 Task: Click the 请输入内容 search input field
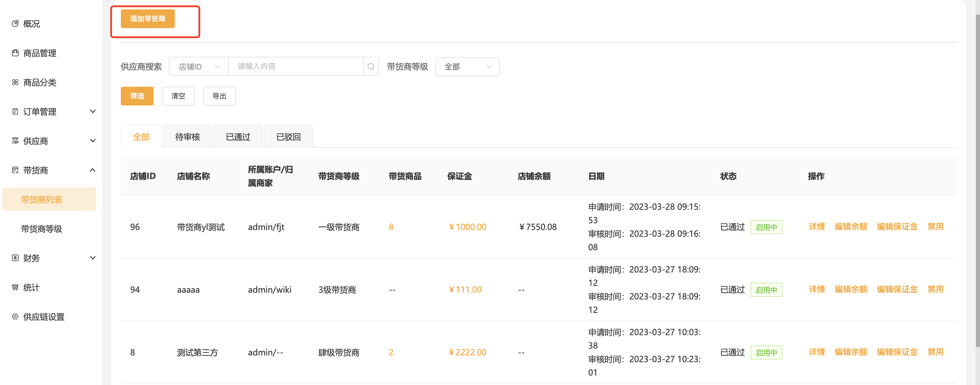[x=296, y=67]
